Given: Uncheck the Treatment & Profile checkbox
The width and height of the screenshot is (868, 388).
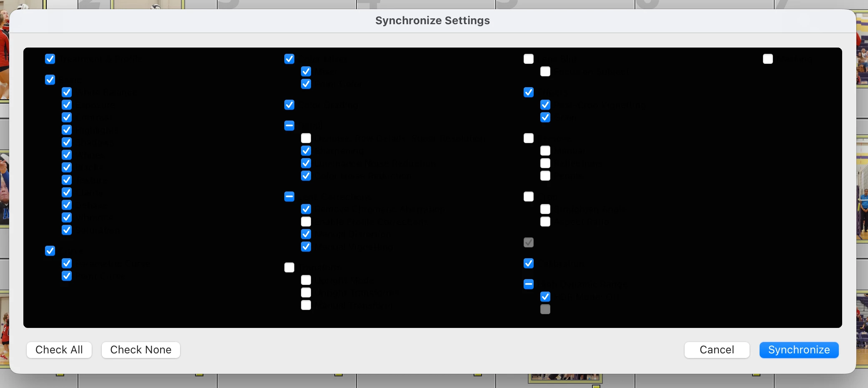Looking at the screenshot, I should pyautogui.click(x=50, y=59).
